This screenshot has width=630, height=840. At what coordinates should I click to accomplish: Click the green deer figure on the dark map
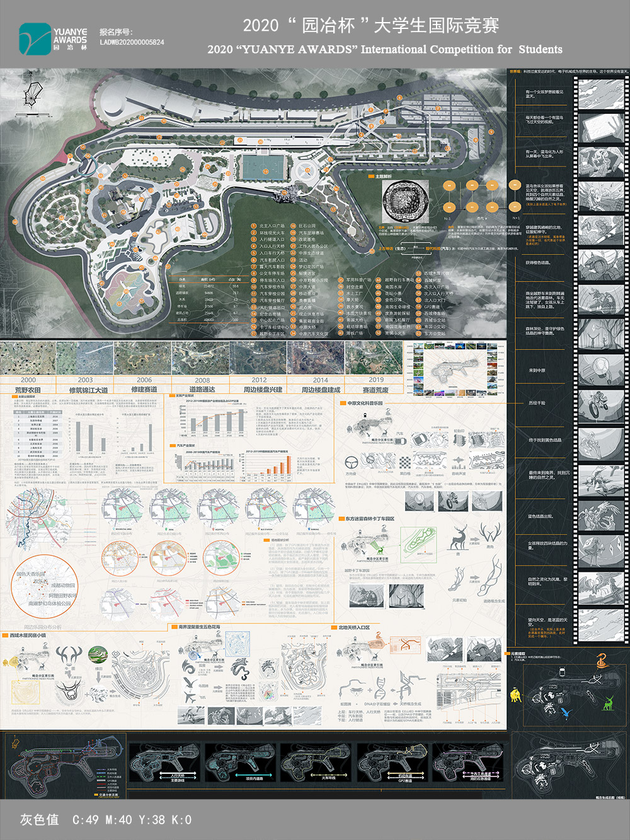(x=609, y=702)
